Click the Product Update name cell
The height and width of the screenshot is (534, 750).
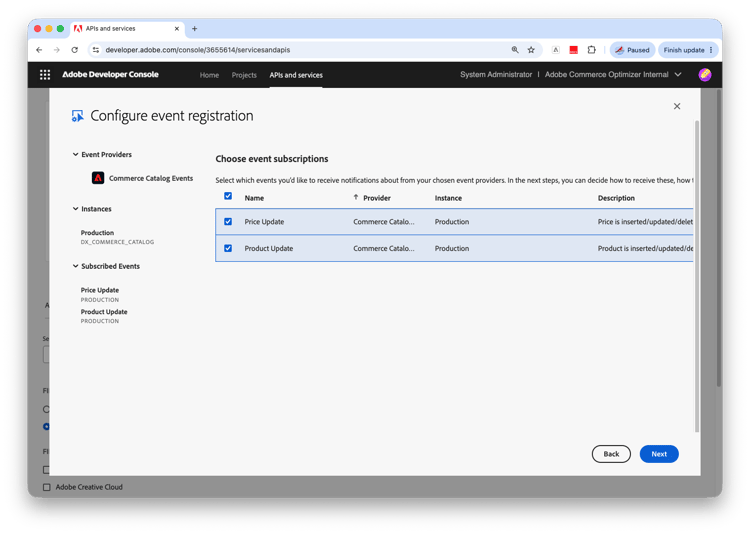pyautogui.click(x=269, y=248)
